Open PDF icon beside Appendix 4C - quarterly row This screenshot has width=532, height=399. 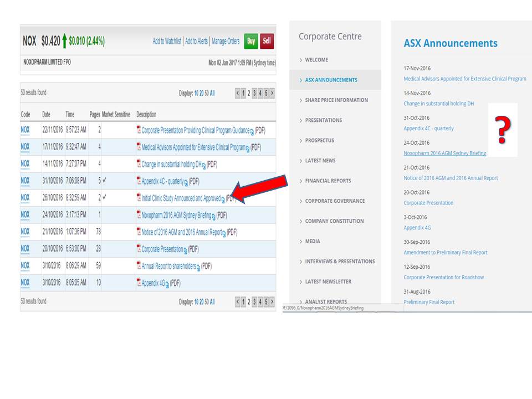[x=139, y=181]
